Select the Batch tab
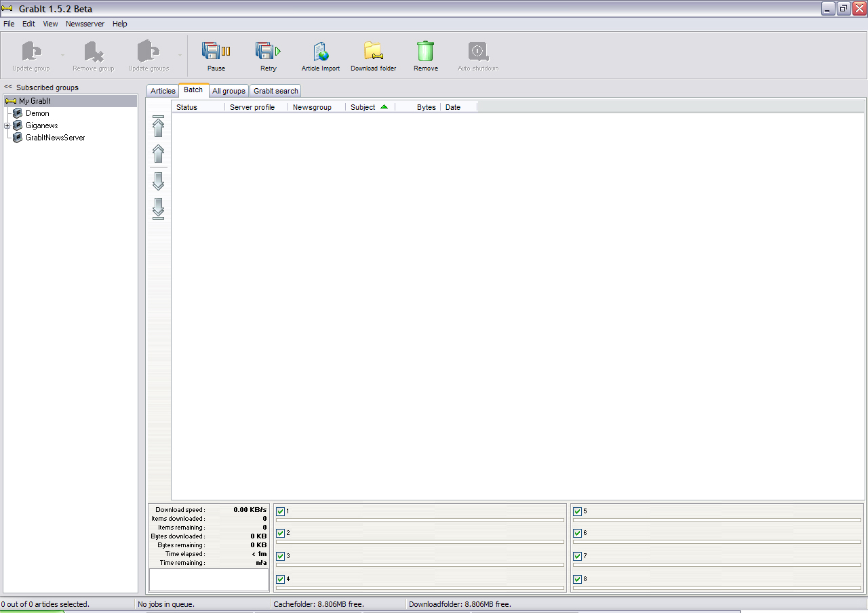The height and width of the screenshot is (613, 868). point(193,90)
